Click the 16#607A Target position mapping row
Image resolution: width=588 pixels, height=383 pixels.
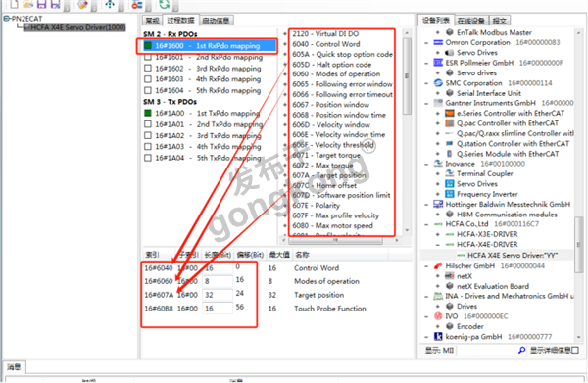coord(244,295)
